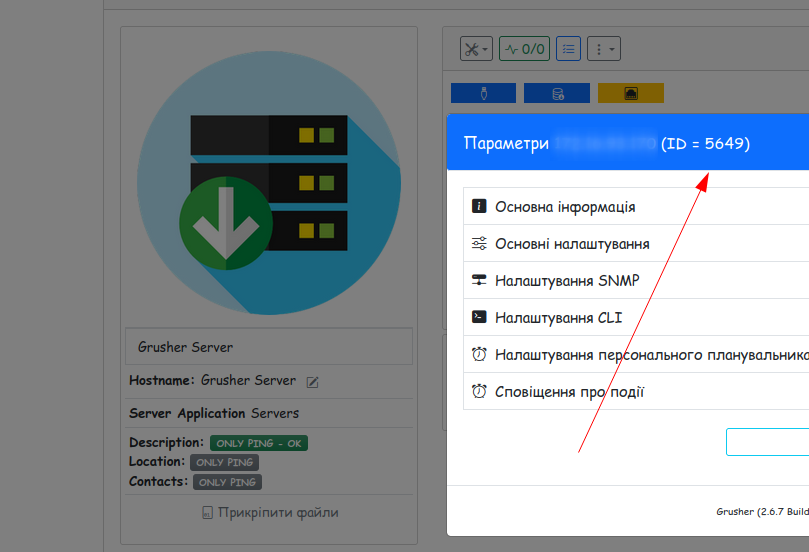Click the Hostname: Grusher Server text
Viewport: 809px width, 552px height.
[x=213, y=380]
